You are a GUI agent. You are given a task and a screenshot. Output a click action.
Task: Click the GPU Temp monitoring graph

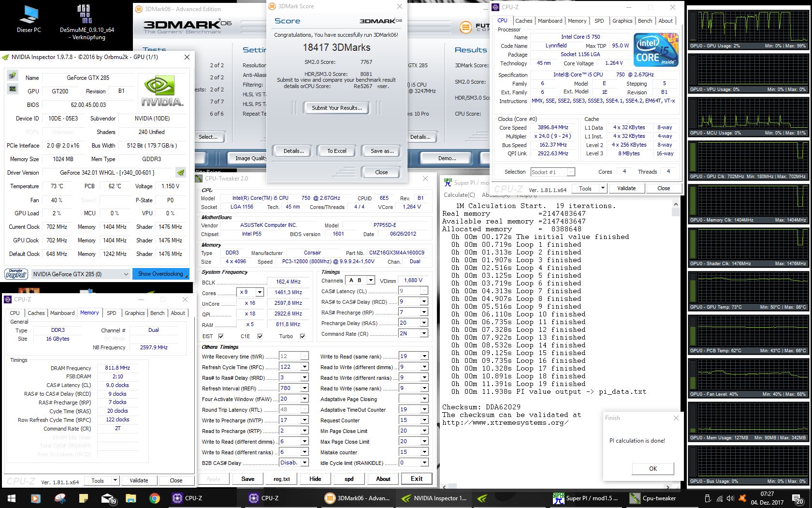click(749, 291)
